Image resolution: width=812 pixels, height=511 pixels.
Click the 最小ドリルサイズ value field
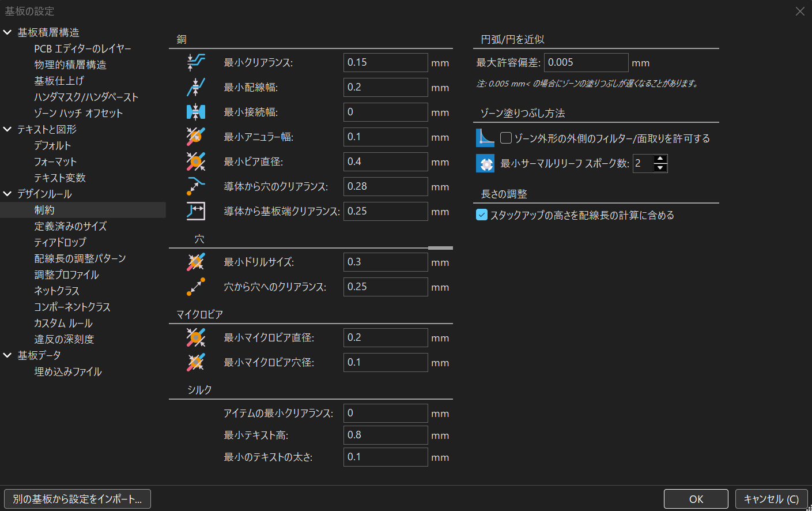pos(386,262)
